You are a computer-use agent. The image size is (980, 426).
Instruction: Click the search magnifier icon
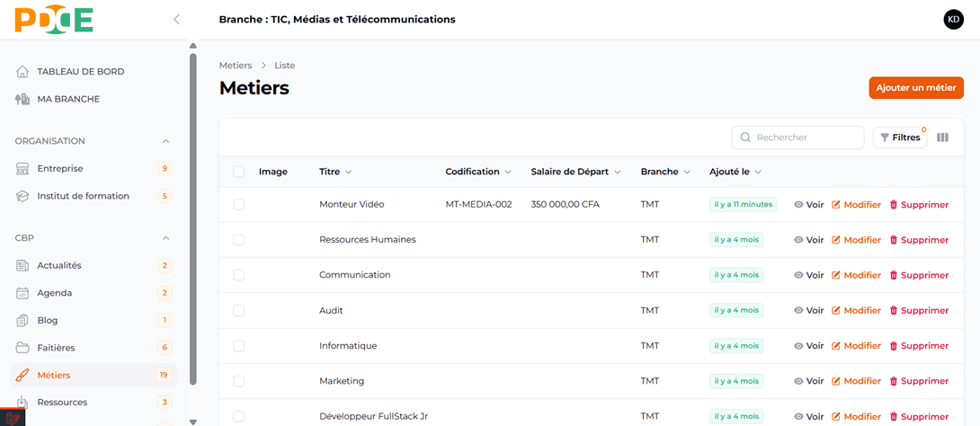(745, 138)
